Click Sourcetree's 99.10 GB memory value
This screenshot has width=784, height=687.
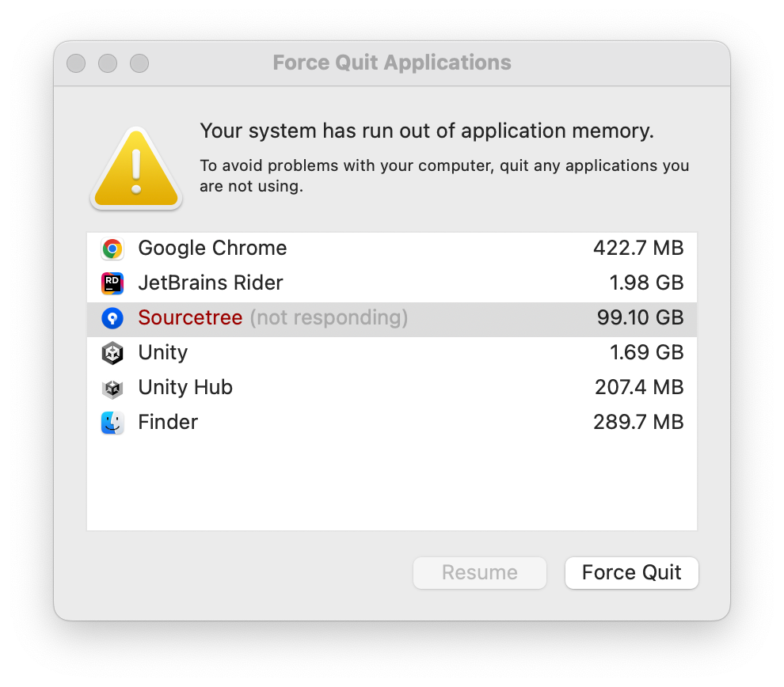coord(640,317)
